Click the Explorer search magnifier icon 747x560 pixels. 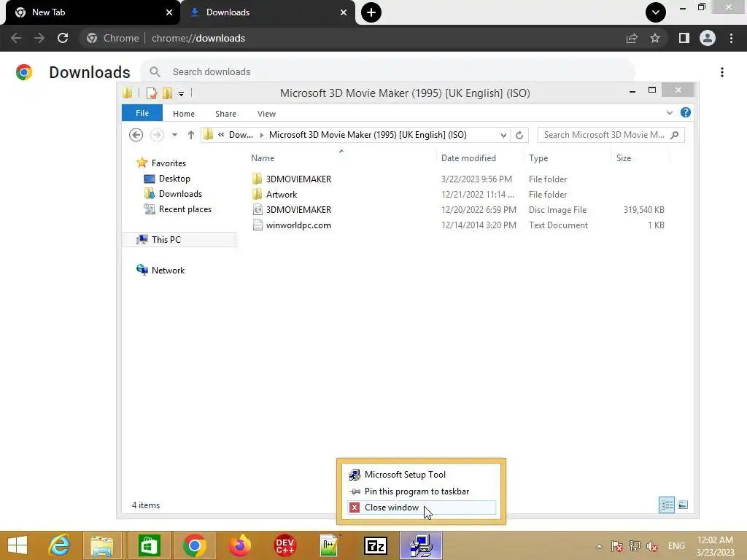675,135
